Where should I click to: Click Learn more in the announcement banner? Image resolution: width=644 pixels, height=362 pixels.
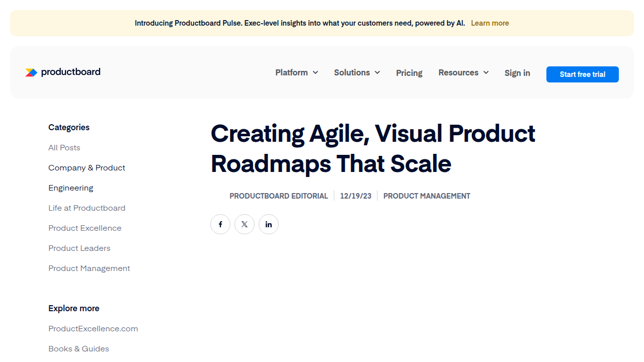point(490,23)
